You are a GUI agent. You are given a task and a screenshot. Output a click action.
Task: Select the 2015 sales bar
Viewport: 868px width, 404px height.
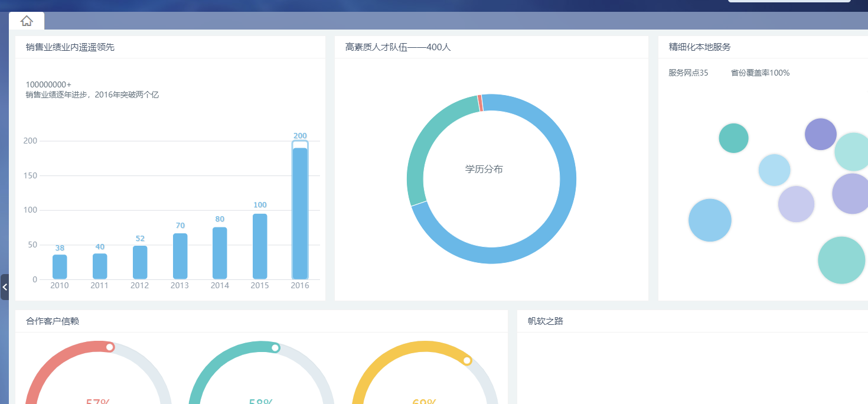[260, 246]
